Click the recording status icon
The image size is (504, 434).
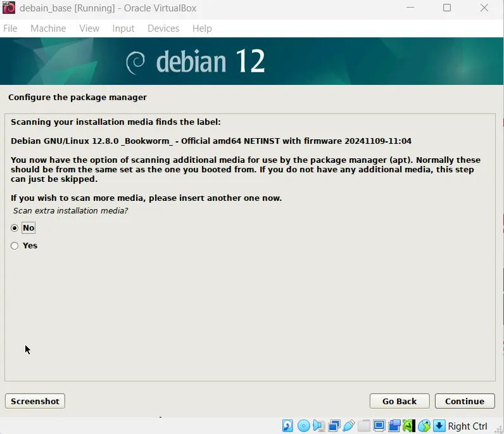pos(394,426)
